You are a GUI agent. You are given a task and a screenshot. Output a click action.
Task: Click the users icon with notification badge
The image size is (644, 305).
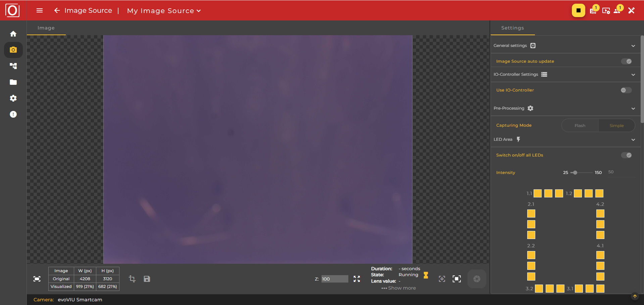617,10
